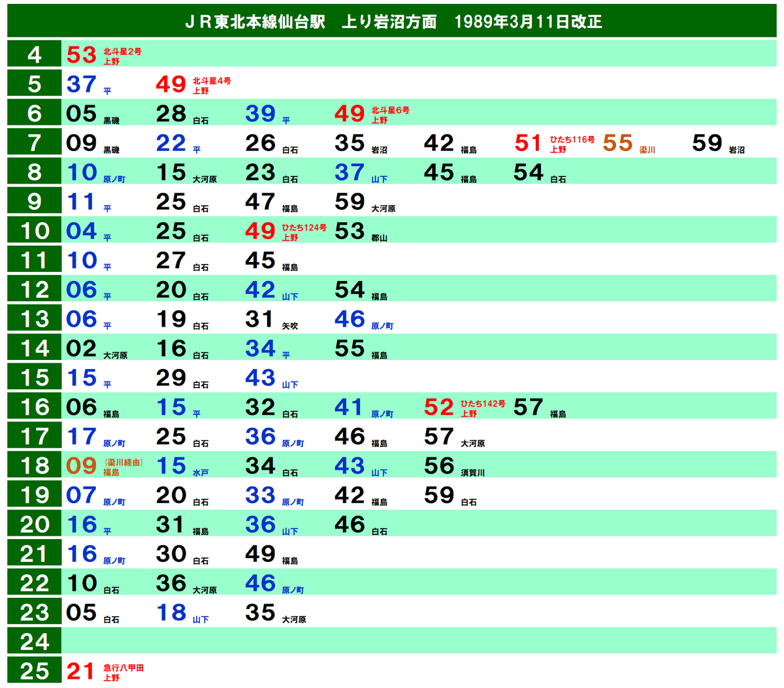Click the 8:10 原ノ町 departure
This screenshot has width=784, height=688.
[96, 172]
